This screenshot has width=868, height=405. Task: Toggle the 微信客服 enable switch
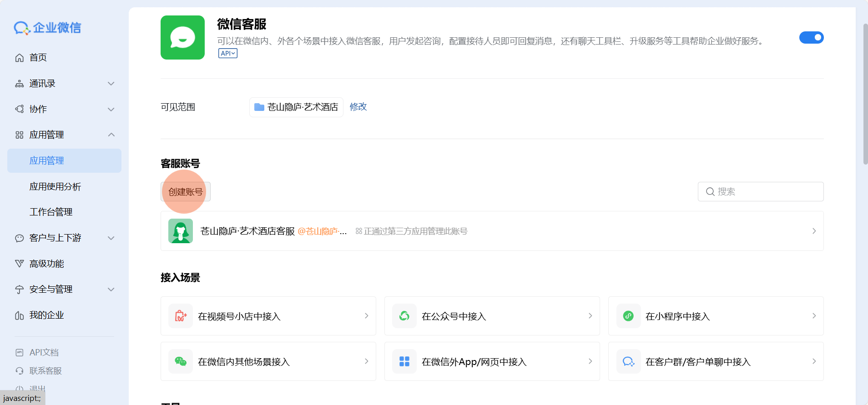point(811,38)
